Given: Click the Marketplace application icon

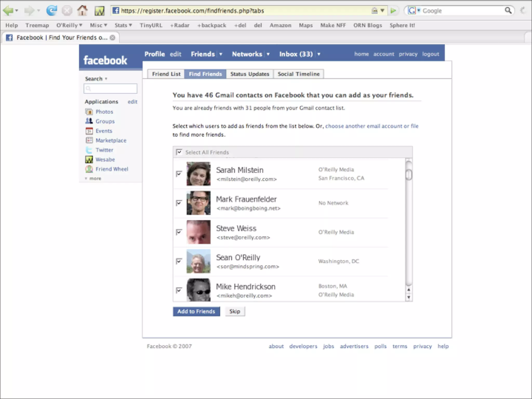Looking at the screenshot, I should coord(89,140).
